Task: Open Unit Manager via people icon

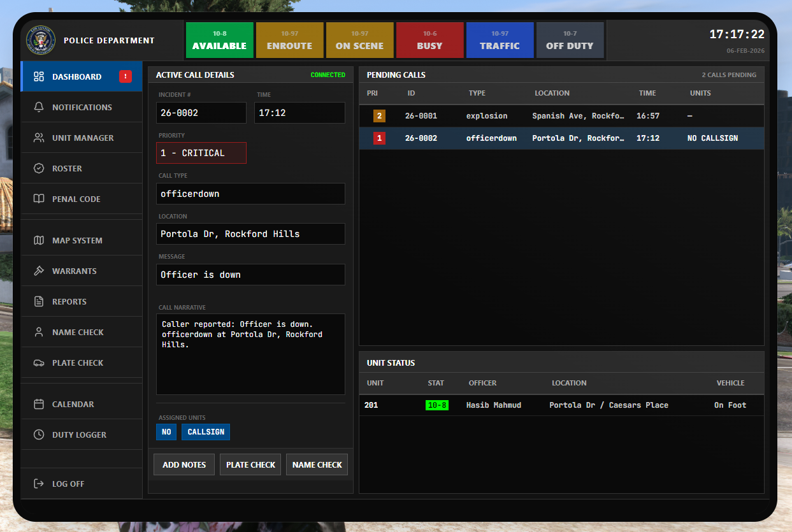Action: [x=39, y=138]
